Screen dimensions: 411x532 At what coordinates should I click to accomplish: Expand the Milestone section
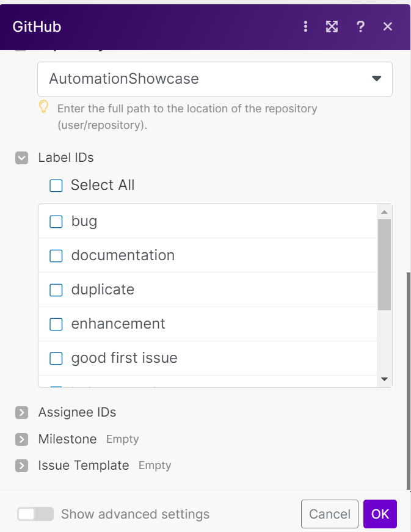(22, 439)
